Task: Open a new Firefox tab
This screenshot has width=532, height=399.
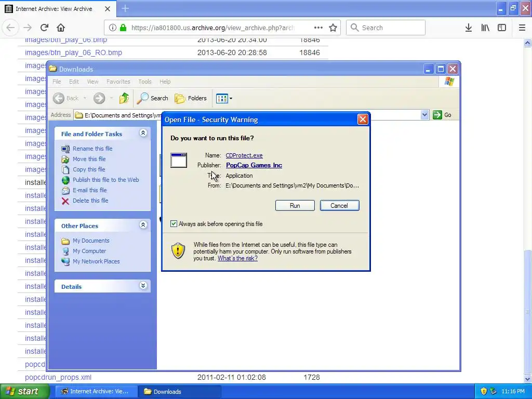Action: pyautogui.click(x=125, y=8)
